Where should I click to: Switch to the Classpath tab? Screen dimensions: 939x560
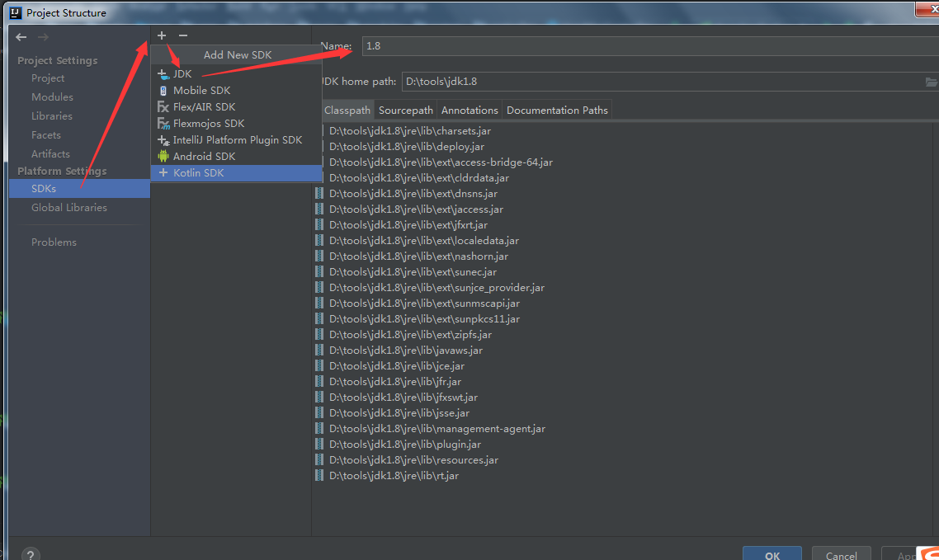pos(347,110)
